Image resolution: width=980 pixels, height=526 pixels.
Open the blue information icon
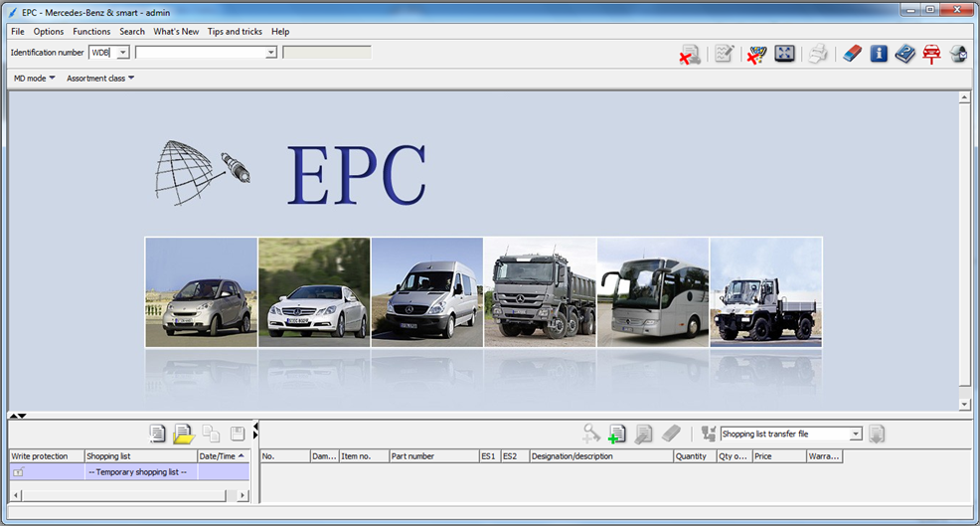point(879,54)
